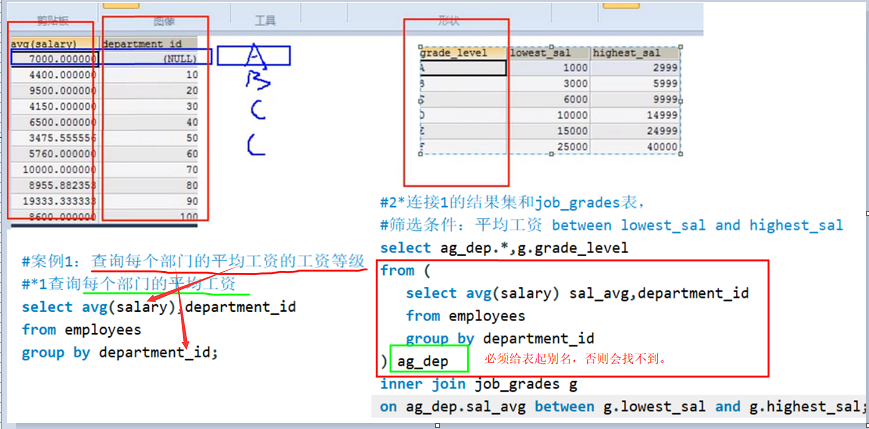This screenshot has width=869, height=429.
Task: Click the '#筛选条件' comment line
Action: (611, 226)
